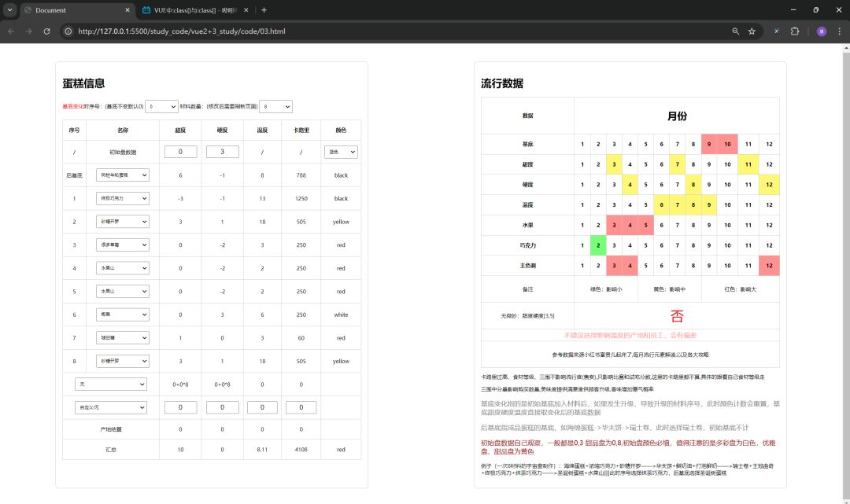Click the address bar URL
Screen dimensions: 850x504
(182, 31)
